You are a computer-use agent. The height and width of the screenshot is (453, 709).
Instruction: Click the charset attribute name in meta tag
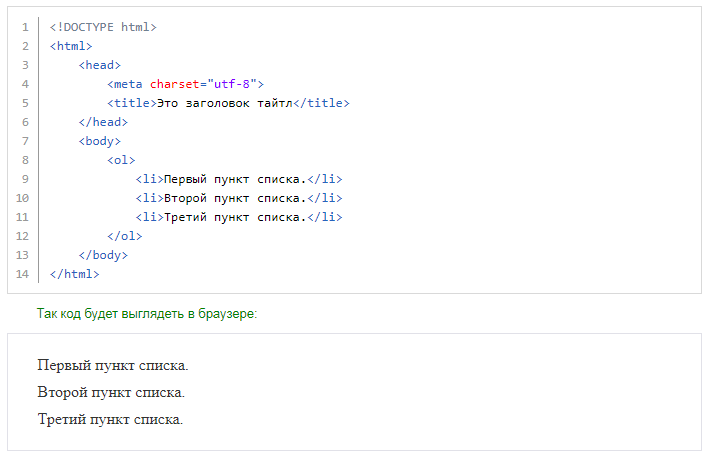176,84
